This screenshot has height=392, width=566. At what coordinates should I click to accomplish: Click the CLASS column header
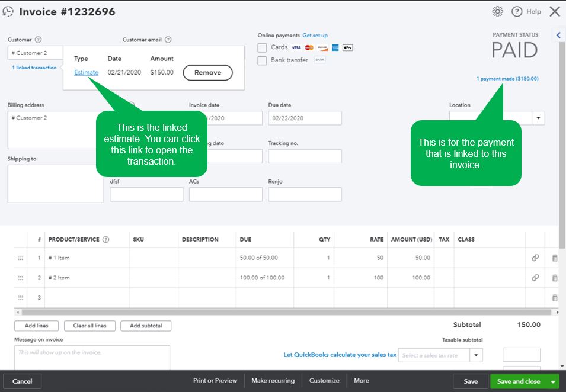(466, 239)
